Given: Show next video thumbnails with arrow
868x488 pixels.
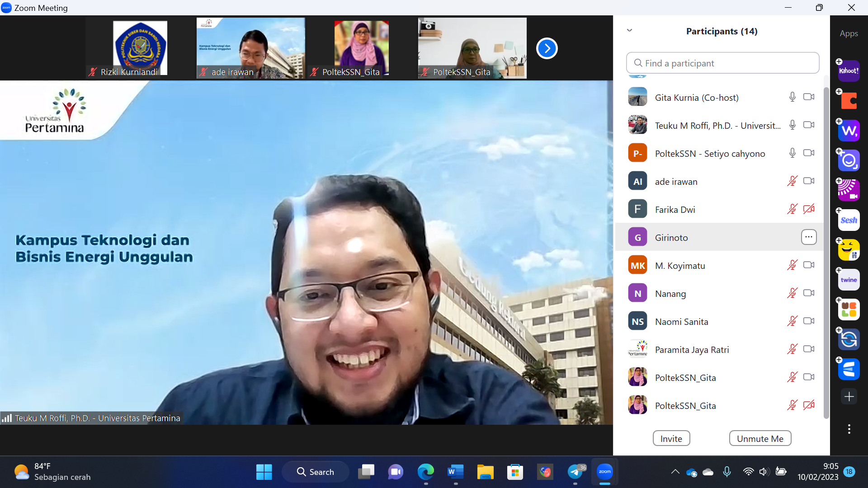Looking at the screenshot, I should tap(547, 48).
